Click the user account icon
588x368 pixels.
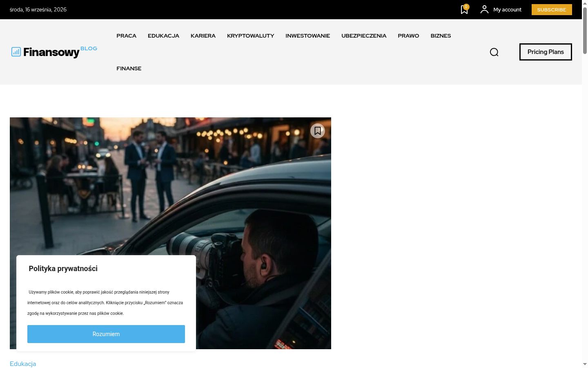tap(484, 9)
